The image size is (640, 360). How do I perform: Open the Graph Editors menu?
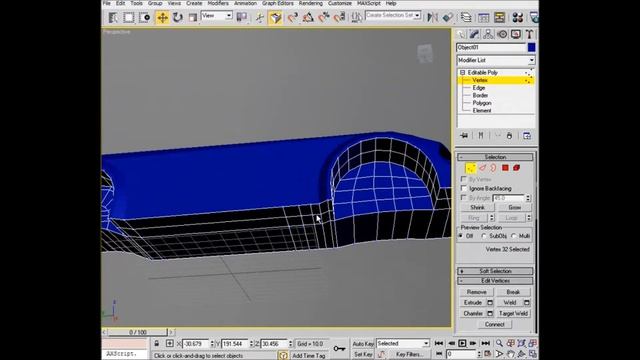[278, 3]
